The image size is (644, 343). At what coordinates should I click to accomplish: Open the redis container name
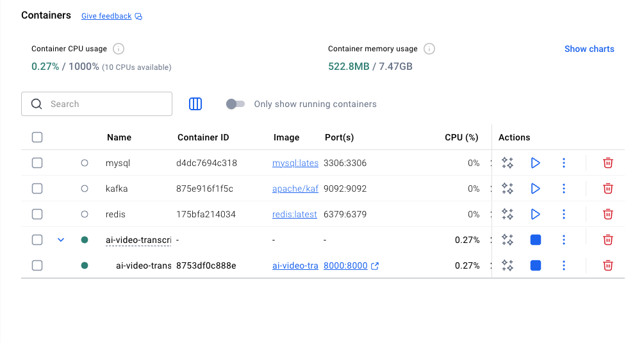[x=115, y=214]
